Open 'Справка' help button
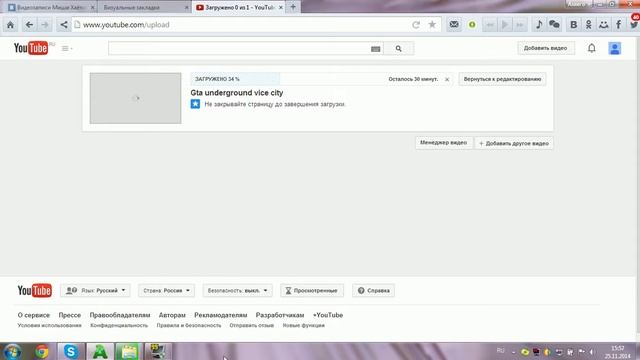The width and height of the screenshot is (640, 360). click(373, 291)
